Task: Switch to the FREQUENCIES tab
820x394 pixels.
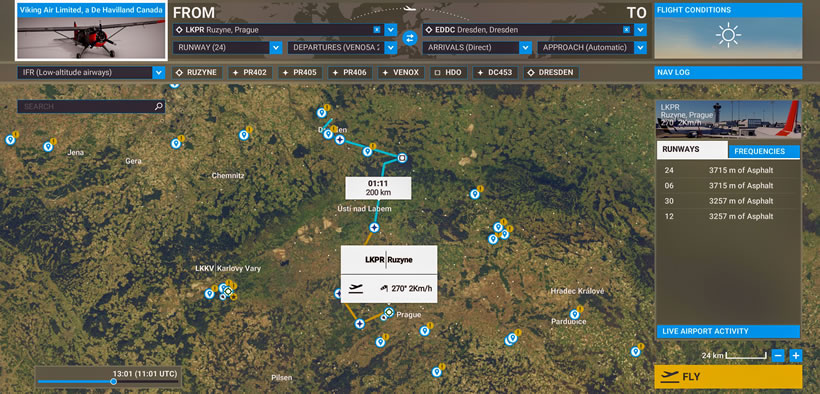Action: pos(764,151)
